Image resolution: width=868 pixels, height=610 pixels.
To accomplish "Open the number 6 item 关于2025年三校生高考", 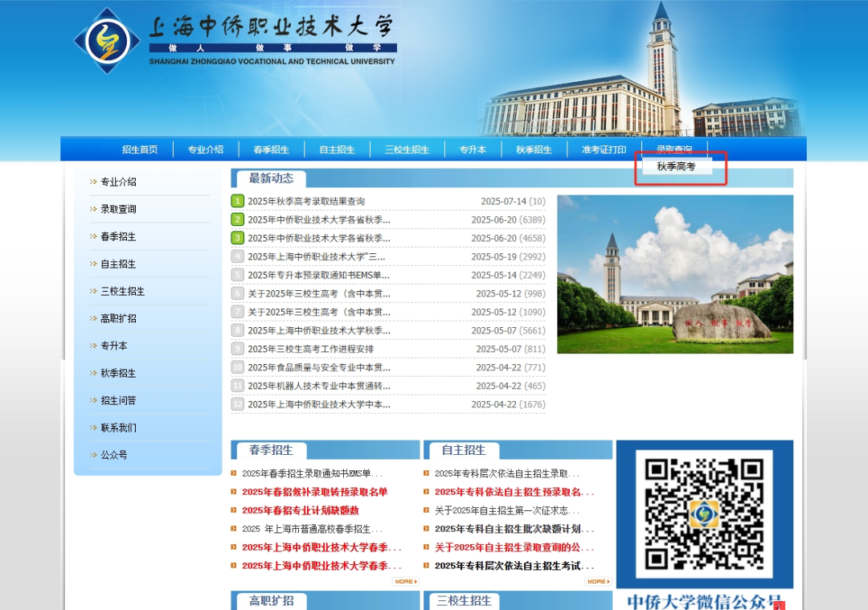I will click(x=319, y=293).
